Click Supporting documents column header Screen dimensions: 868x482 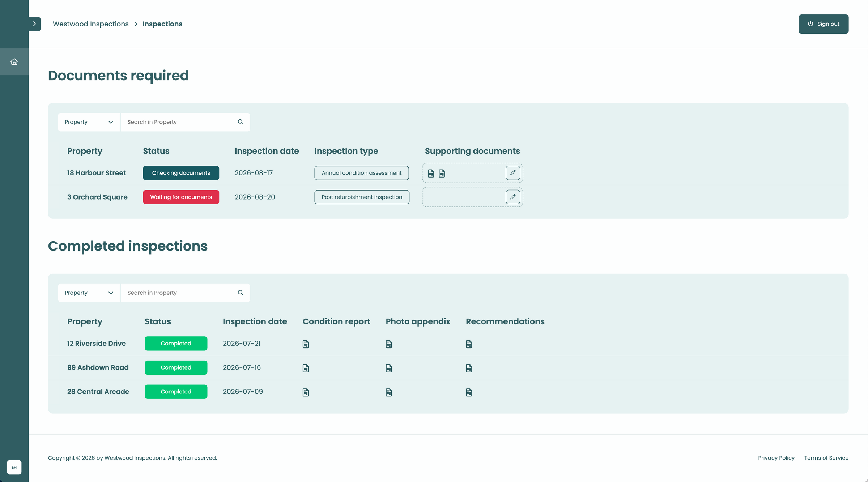(x=472, y=151)
